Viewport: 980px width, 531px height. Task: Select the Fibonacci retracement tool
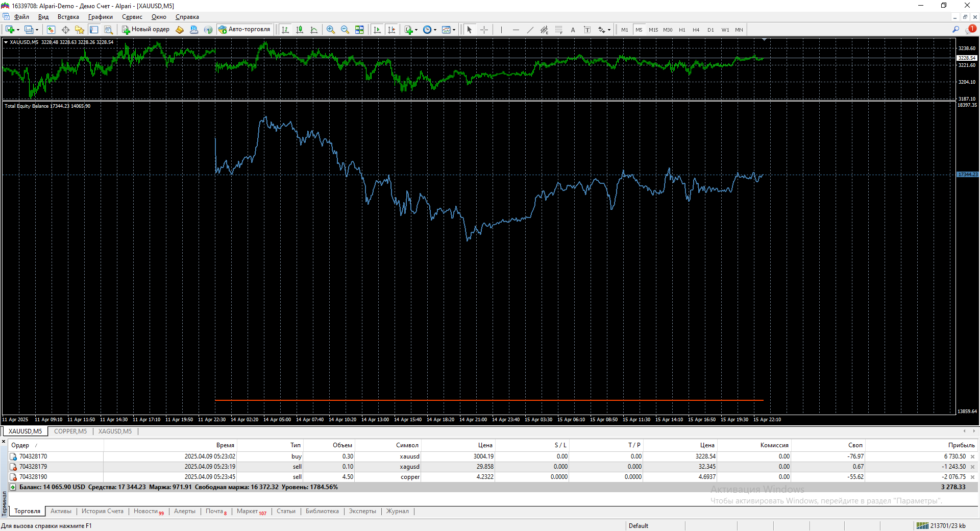coord(559,30)
